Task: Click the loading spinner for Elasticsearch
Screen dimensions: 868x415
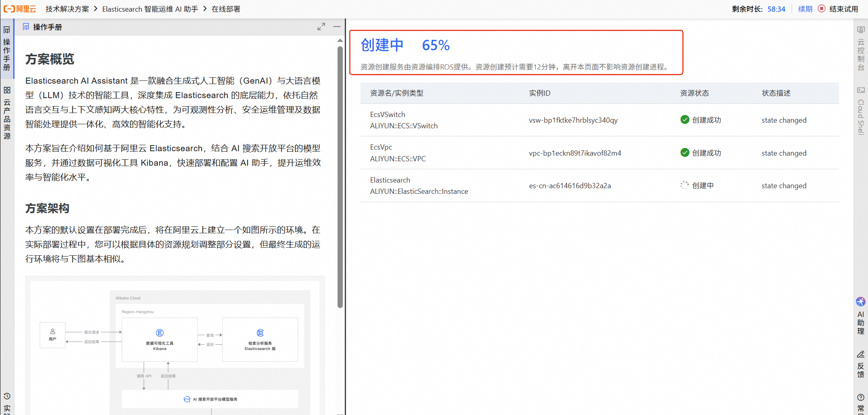Action: pyautogui.click(x=685, y=185)
